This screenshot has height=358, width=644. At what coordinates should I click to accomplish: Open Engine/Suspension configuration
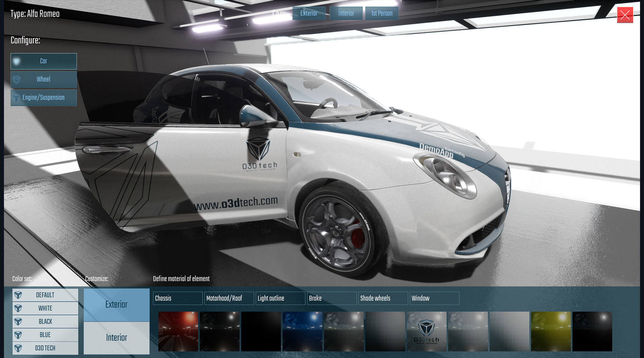44,98
